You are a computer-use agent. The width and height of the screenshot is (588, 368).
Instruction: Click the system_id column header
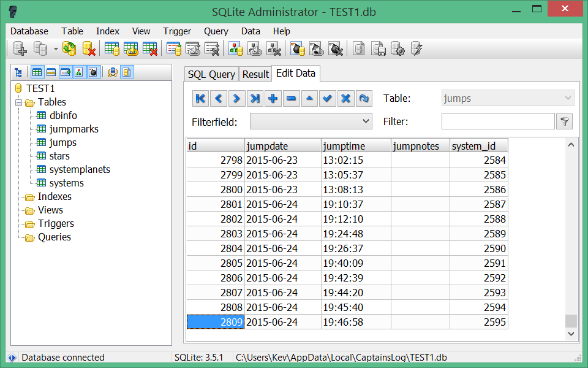[x=479, y=146]
